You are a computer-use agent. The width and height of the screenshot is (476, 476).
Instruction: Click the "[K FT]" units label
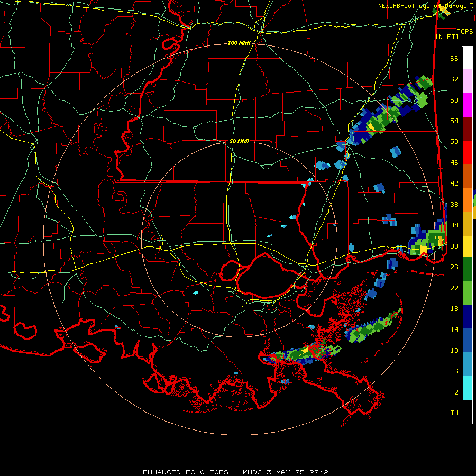point(447,36)
